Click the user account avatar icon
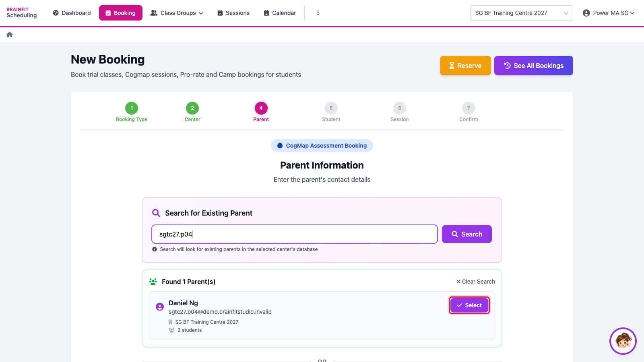This screenshot has width=644, height=362. point(586,13)
